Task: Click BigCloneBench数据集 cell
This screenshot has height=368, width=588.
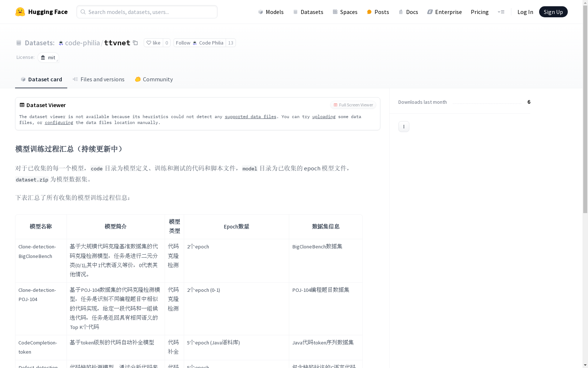Action: point(326,261)
